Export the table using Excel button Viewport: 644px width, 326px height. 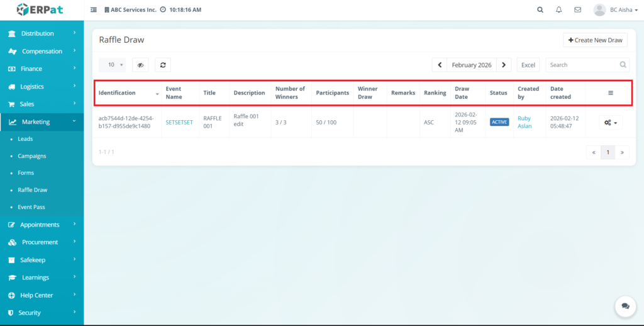click(x=528, y=65)
